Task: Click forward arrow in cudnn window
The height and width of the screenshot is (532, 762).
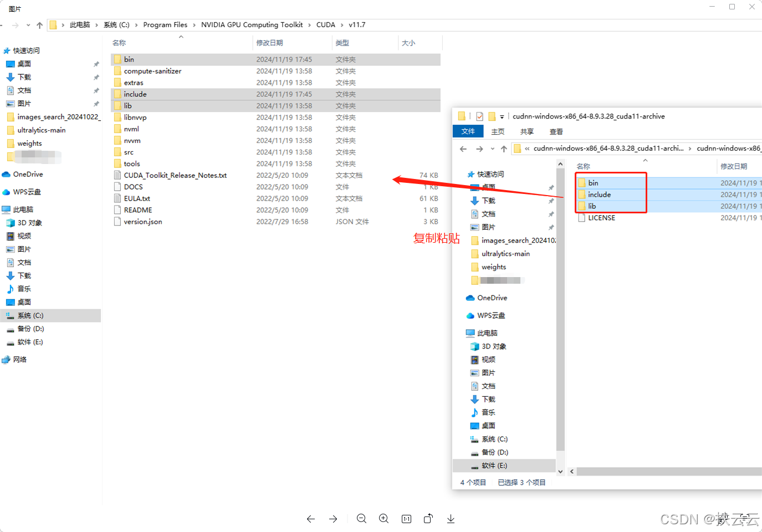Action: pos(479,149)
